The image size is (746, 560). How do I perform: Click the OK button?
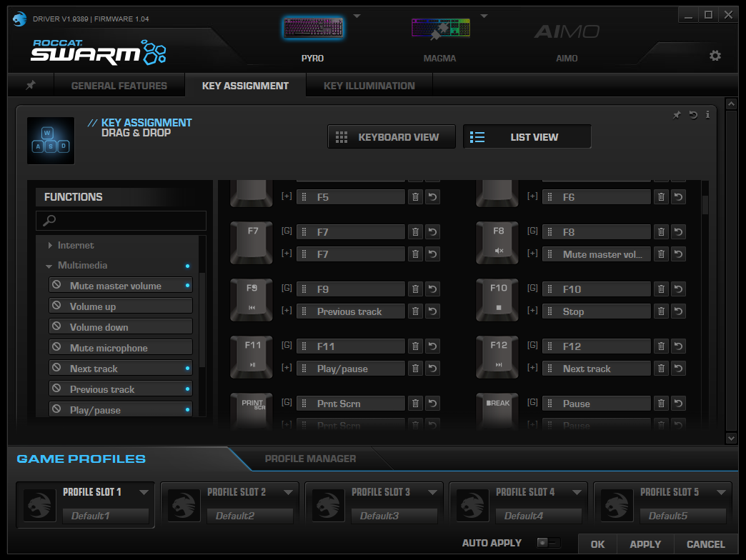point(597,544)
